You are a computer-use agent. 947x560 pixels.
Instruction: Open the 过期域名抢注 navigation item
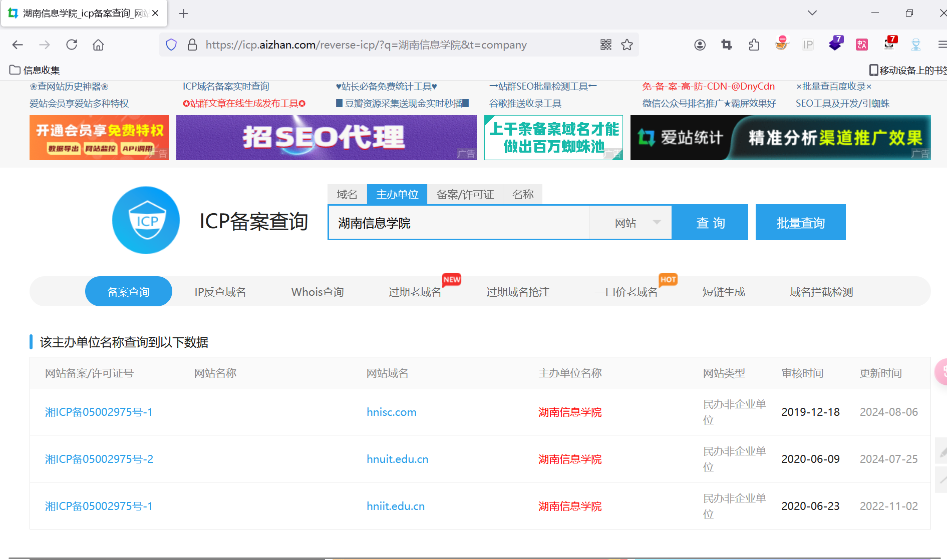pos(518,292)
